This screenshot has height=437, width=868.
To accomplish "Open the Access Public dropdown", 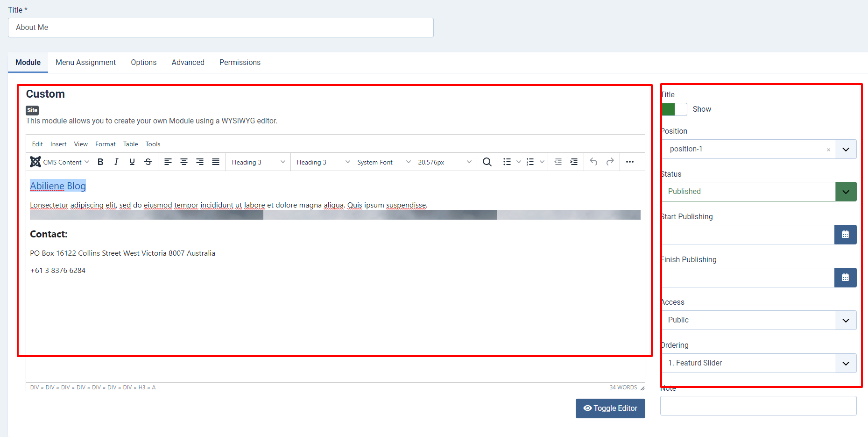I will [846, 321].
